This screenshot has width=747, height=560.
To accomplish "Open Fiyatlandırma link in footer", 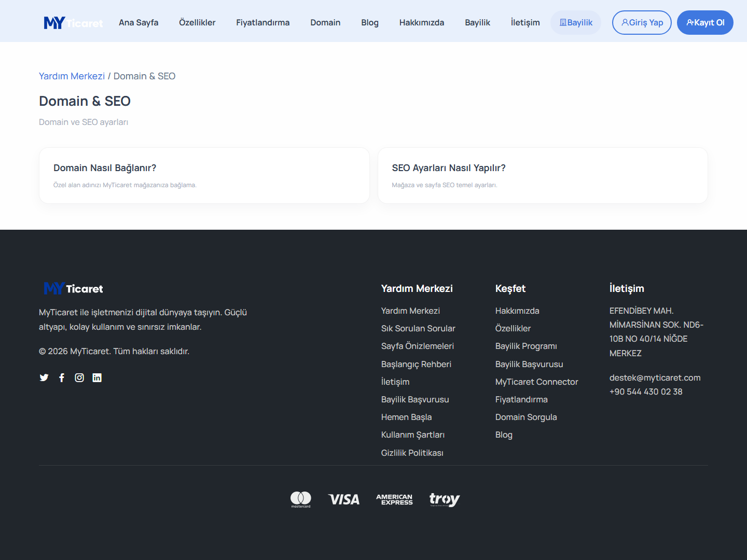I will 521,399.
